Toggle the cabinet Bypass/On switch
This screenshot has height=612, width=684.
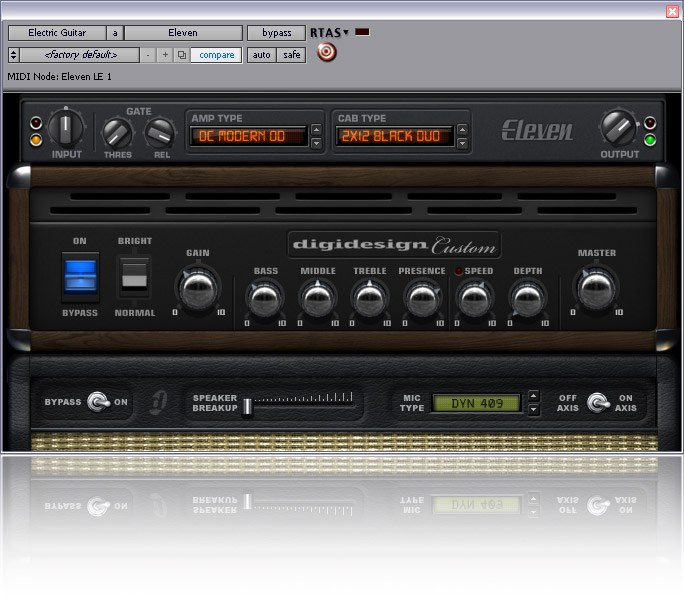pyautogui.click(x=98, y=403)
